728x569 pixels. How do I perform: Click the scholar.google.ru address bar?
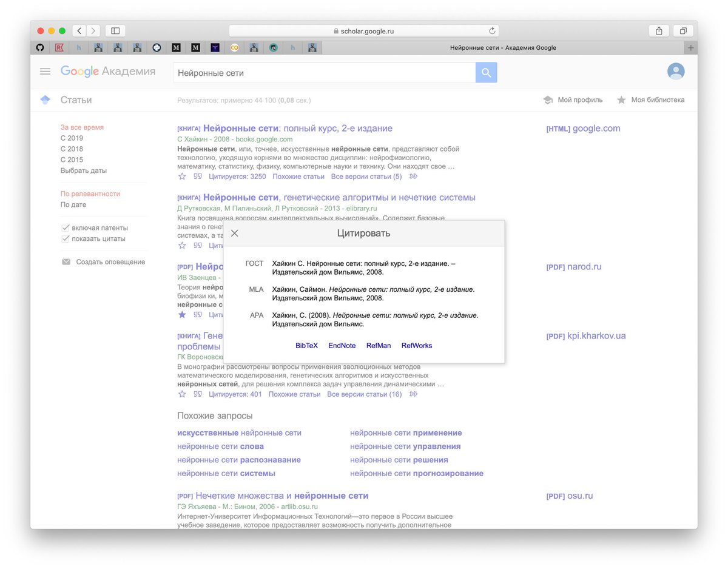pyautogui.click(x=364, y=30)
